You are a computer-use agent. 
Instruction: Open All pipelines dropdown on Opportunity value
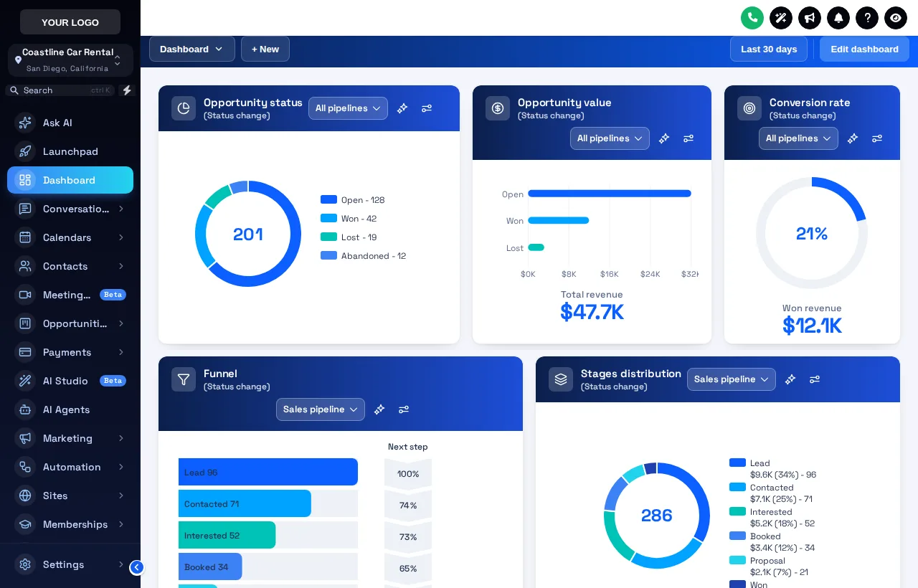[610, 138]
